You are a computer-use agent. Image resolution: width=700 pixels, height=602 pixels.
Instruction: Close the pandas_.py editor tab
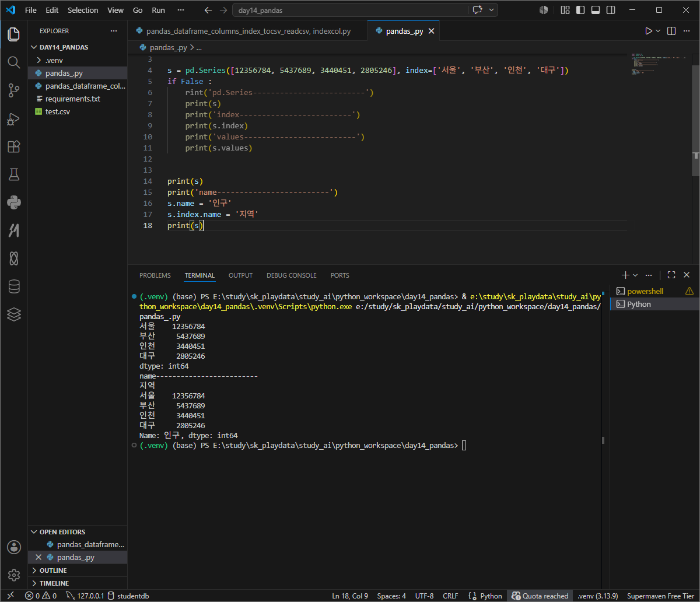click(x=431, y=31)
